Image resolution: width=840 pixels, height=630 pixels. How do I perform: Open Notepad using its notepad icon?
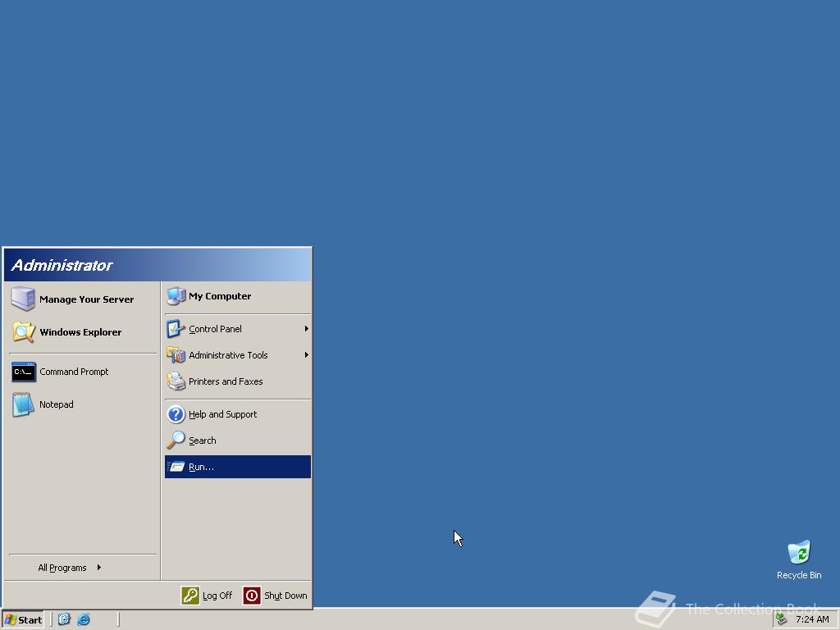pyautogui.click(x=23, y=404)
